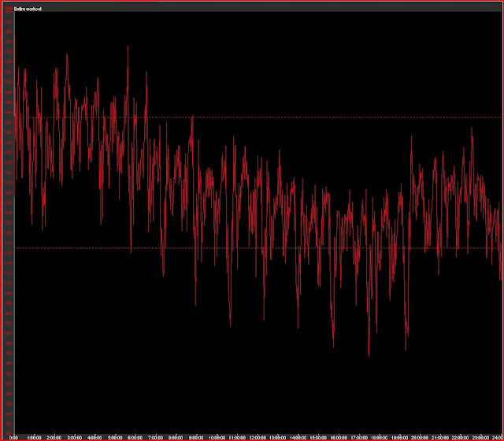Select the 4:00:00 time axis label
The image size is (504, 441).
click(x=94, y=438)
